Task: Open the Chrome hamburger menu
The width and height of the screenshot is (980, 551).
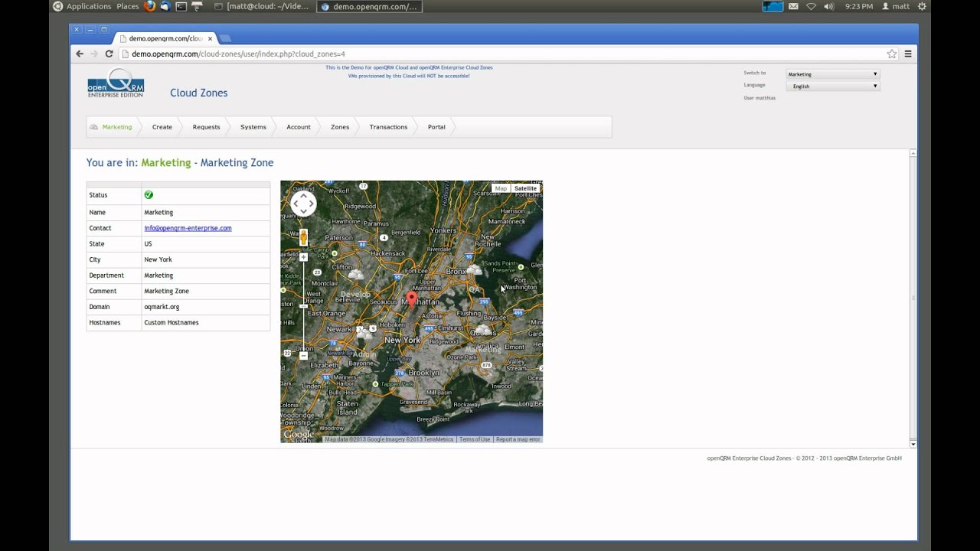Action: coord(908,54)
